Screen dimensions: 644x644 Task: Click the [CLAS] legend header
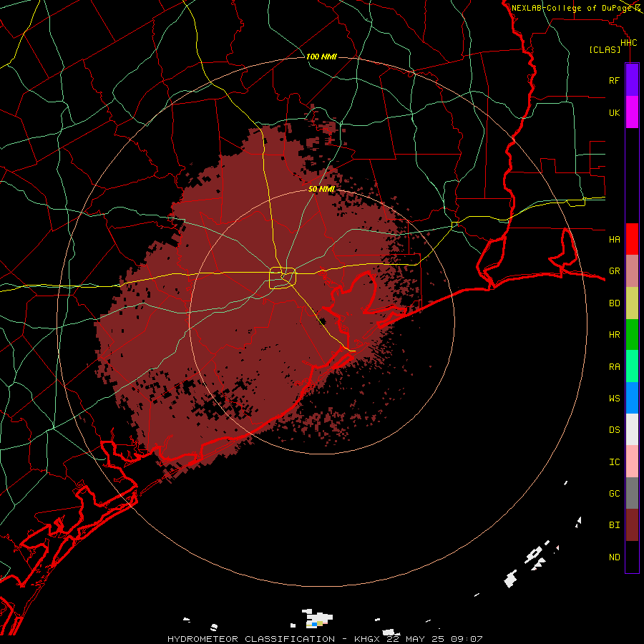(605, 49)
